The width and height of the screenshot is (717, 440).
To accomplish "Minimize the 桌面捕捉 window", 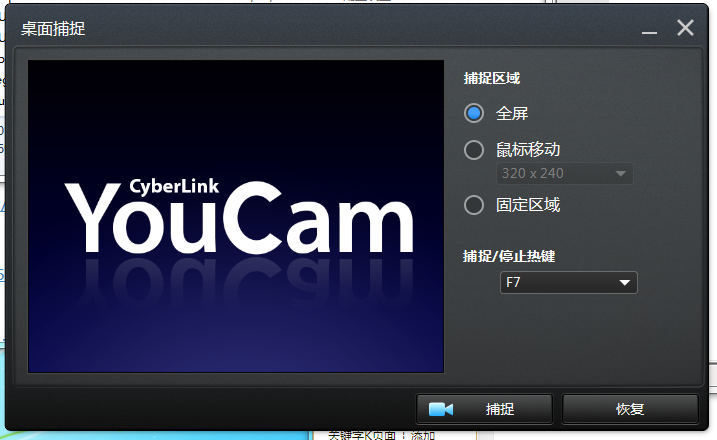I will [x=650, y=30].
